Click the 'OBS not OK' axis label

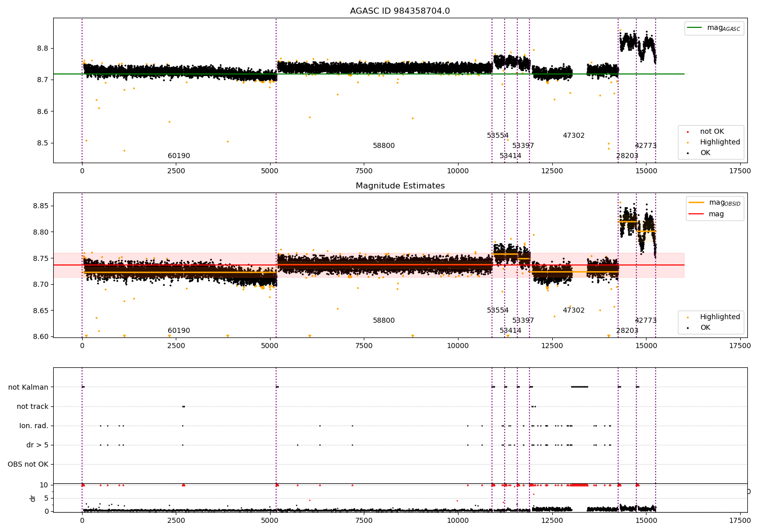click(x=28, y=464)
